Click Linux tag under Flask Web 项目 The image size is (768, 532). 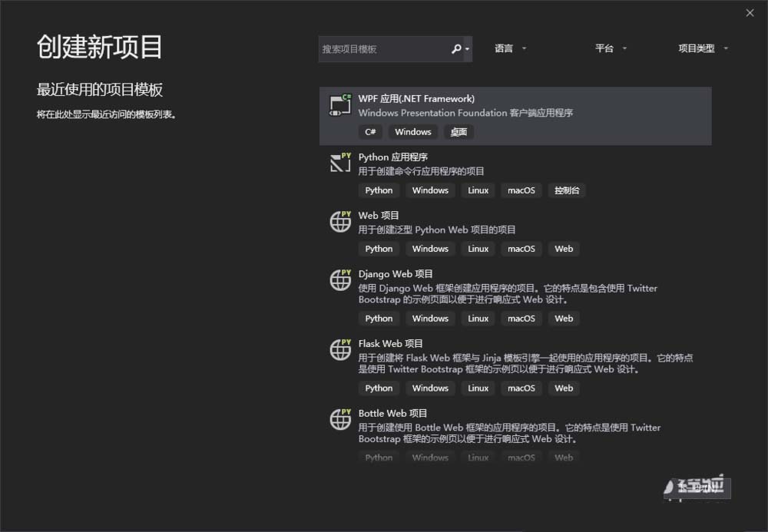pyautogui.click(x=478, y=388)
